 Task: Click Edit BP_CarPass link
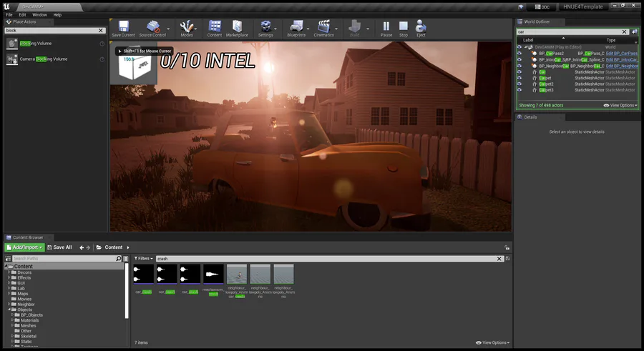pos(622,54)
